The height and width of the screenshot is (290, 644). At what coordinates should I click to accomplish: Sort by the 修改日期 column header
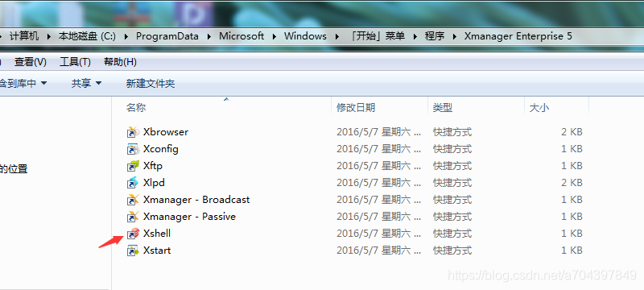pos(356,108)
